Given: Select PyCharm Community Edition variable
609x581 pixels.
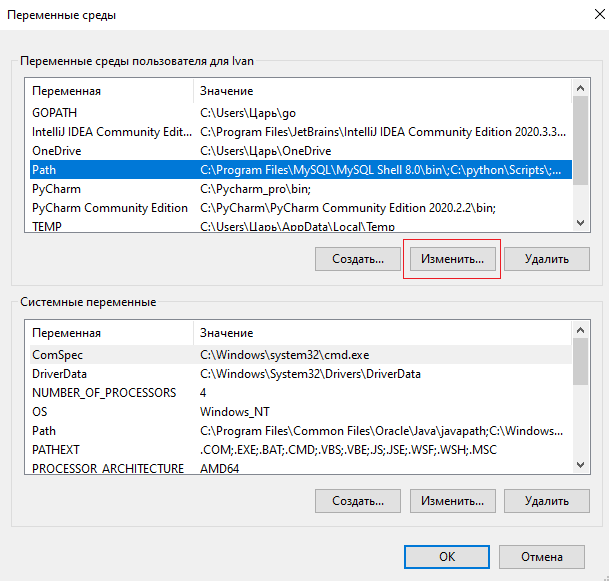Looking at the screenshot, I should 301,208.
